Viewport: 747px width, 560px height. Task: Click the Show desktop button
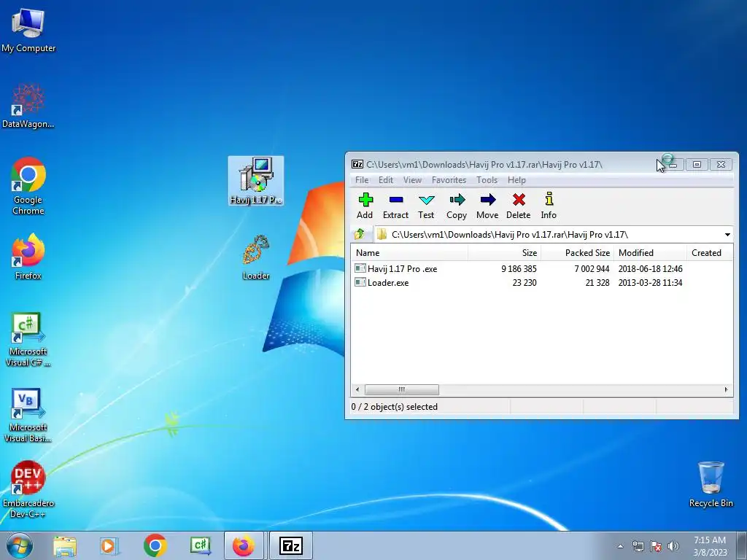tap(742, 545)
